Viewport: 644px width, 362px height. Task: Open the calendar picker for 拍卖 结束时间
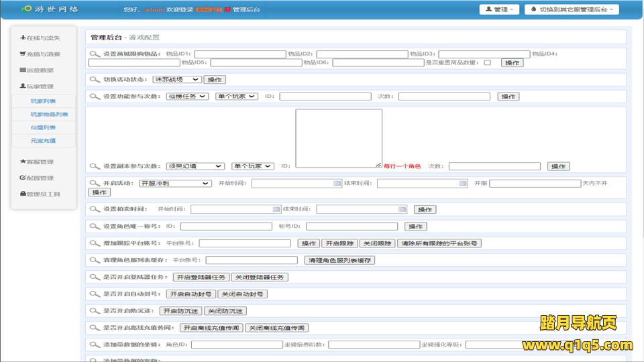pyautogui.click(x=402, y=209)
